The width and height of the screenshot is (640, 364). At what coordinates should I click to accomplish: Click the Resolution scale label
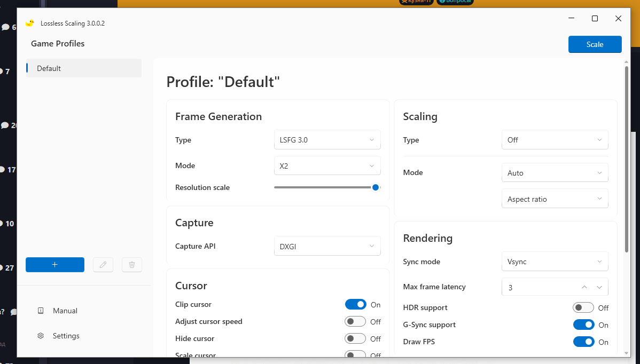pyautogui.click(x=202, y=187)
